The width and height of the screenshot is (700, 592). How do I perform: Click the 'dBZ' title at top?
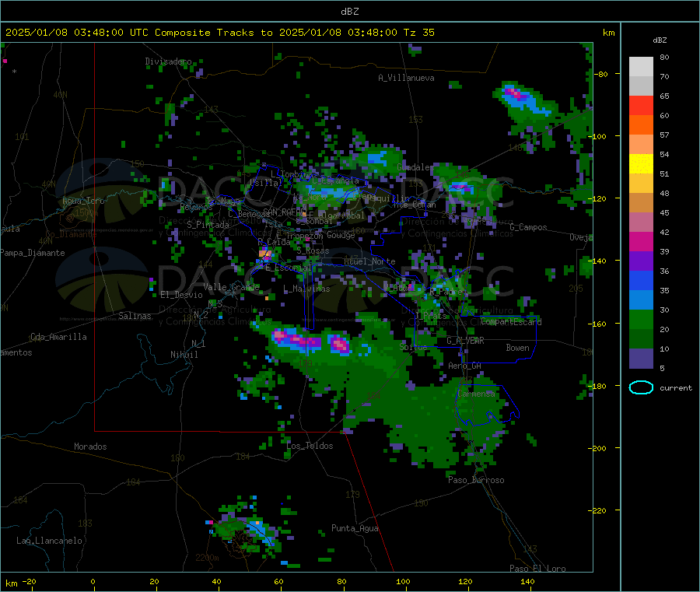(x=349, y=12)
